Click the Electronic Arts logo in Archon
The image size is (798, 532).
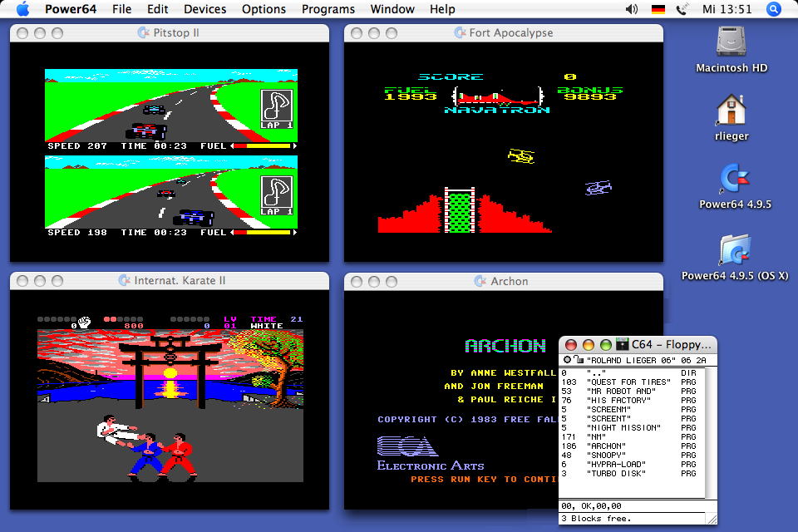point(431,454)
